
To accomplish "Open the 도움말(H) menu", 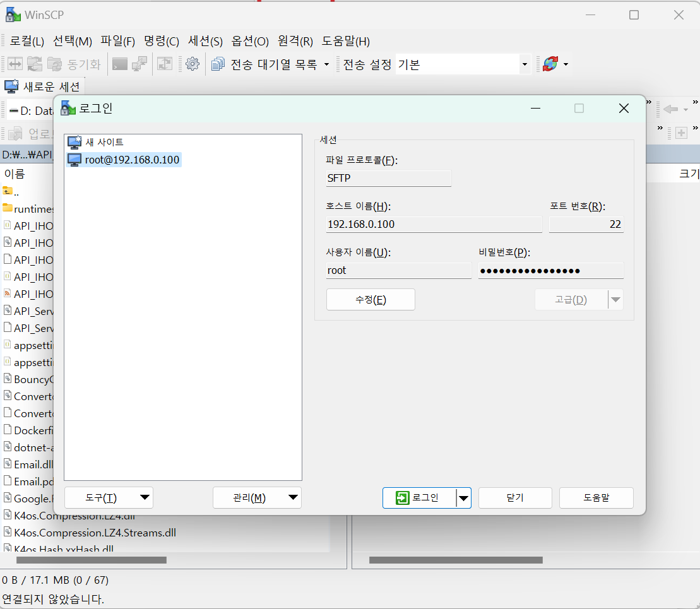I will [345, 41].
